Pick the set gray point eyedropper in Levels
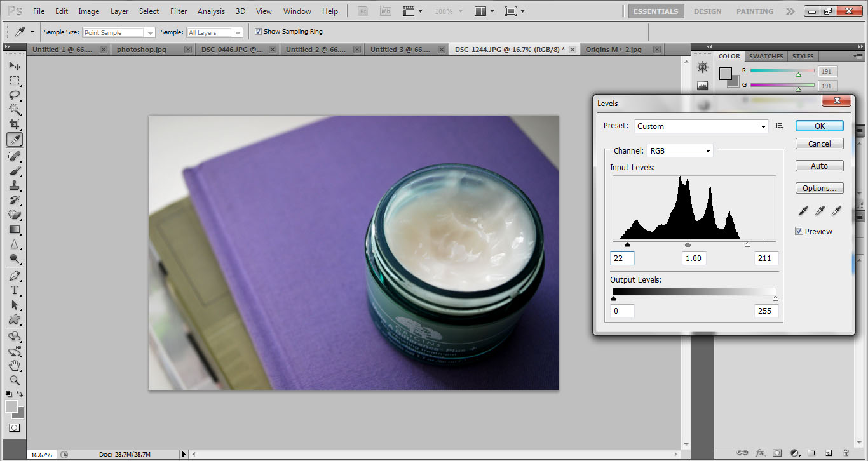This screenshot has width=868, height=461. pos(820,211)
